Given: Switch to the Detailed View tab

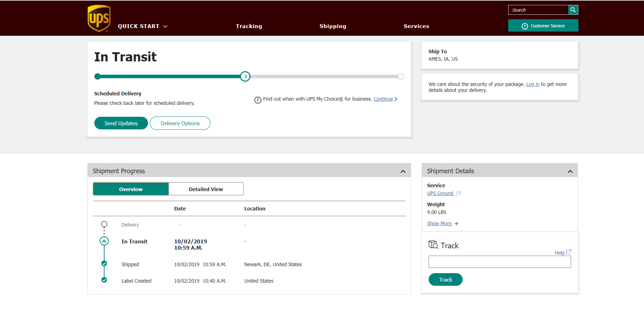Looking at the screenshot, I should point(206,189).
